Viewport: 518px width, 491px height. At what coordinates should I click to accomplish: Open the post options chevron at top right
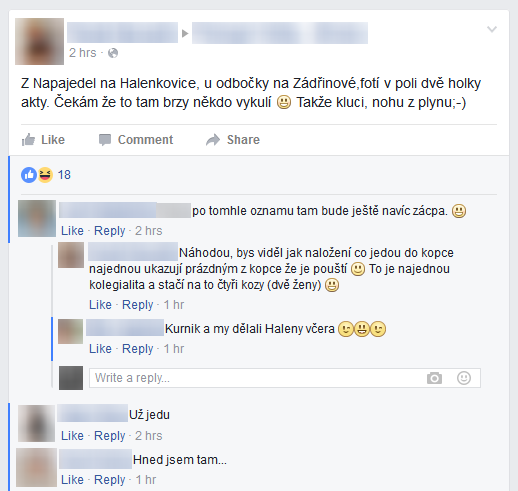[x=492, y=29]
